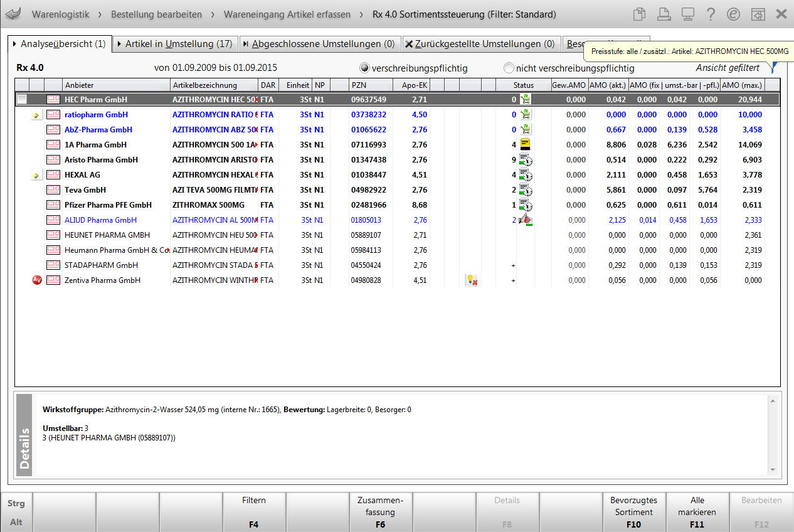Sort by Status column header
The height and width of the screenshot is (532, 794).
tap(523, 85)
